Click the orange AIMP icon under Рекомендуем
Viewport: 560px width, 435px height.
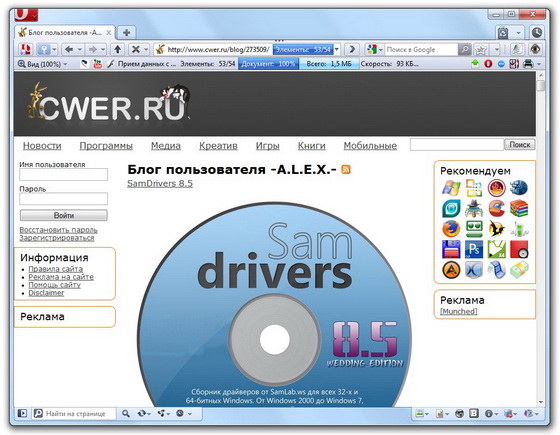pos(451,270)
